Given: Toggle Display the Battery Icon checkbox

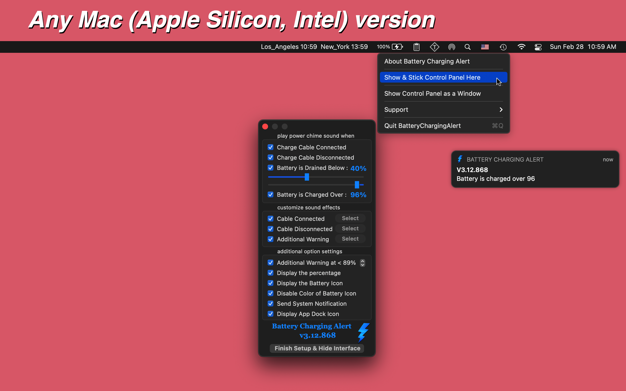Looking at the screenshot, I should point(270,283).
